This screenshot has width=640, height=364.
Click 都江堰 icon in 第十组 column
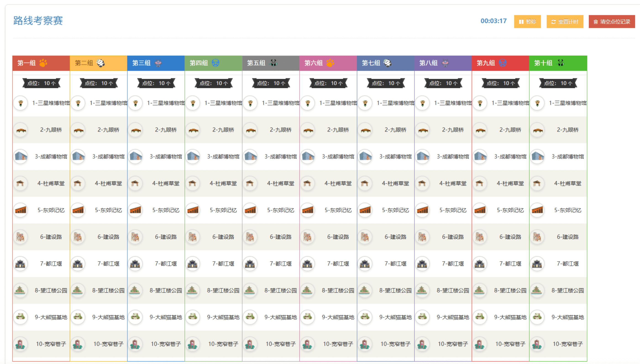(537, 264)
